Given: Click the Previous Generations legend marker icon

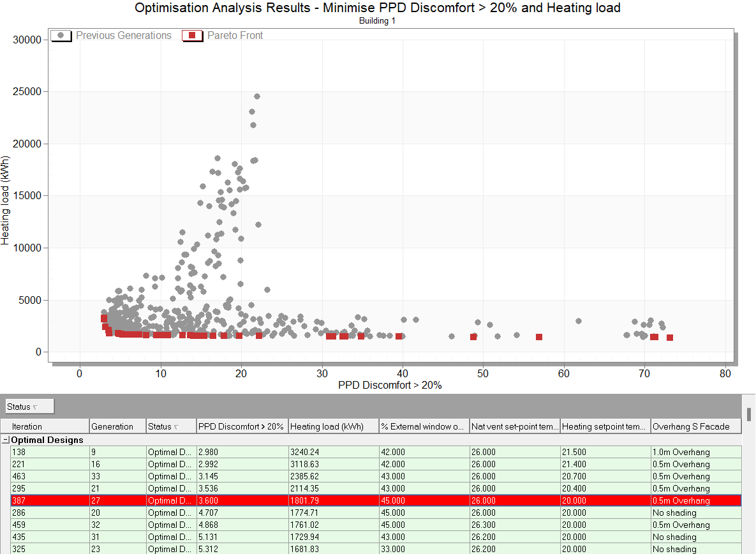Looking at the screenshot, I should pos(61,36).
